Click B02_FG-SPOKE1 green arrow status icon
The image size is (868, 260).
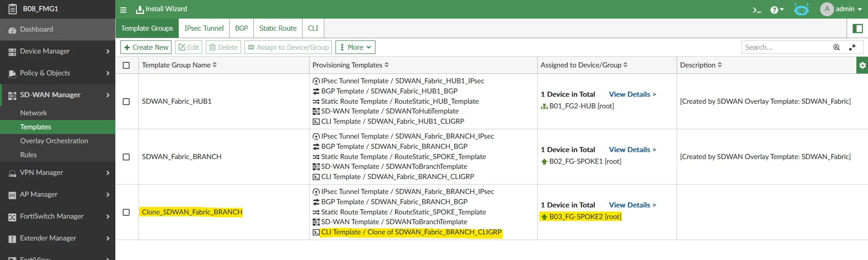pos(544,162)
